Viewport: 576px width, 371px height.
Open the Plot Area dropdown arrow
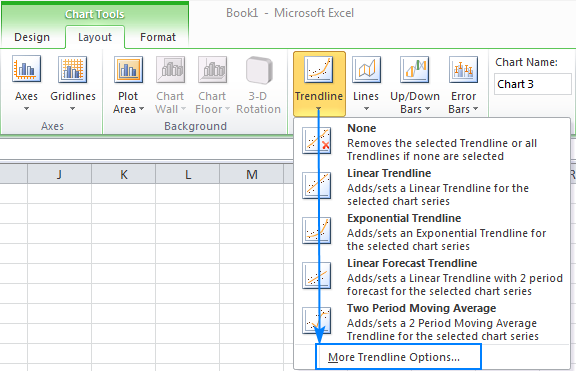click(141, 109)
